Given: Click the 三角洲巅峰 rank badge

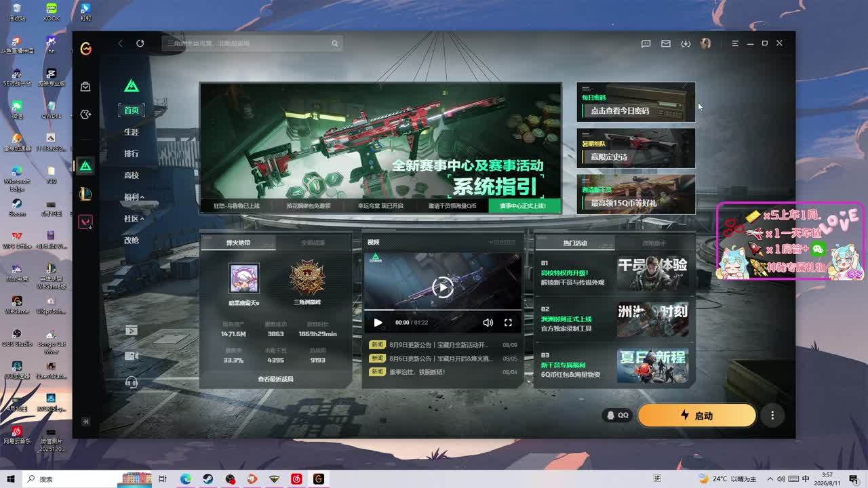Looking at the screenshot, I should coord(307,278).
